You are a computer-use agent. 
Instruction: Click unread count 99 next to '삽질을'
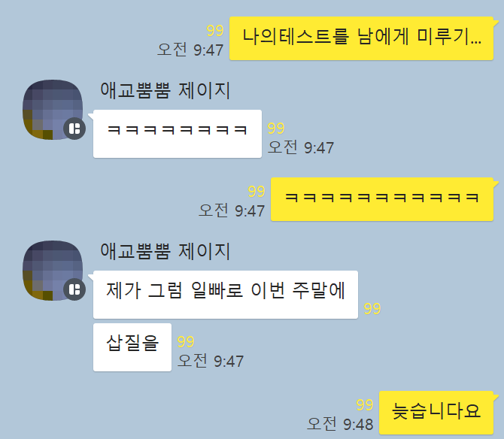pyautogui.click(x=186, y=342)
